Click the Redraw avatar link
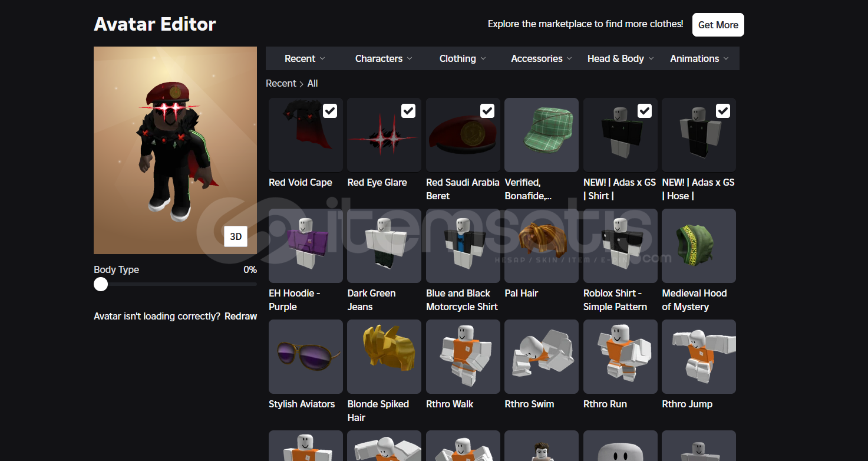The image size is (868, 461). click(x=240, y=316)
